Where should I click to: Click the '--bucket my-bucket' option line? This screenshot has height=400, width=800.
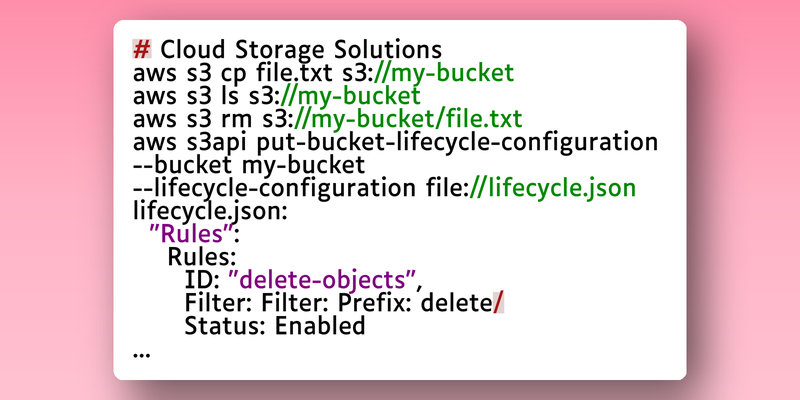(x=249, y=165)
